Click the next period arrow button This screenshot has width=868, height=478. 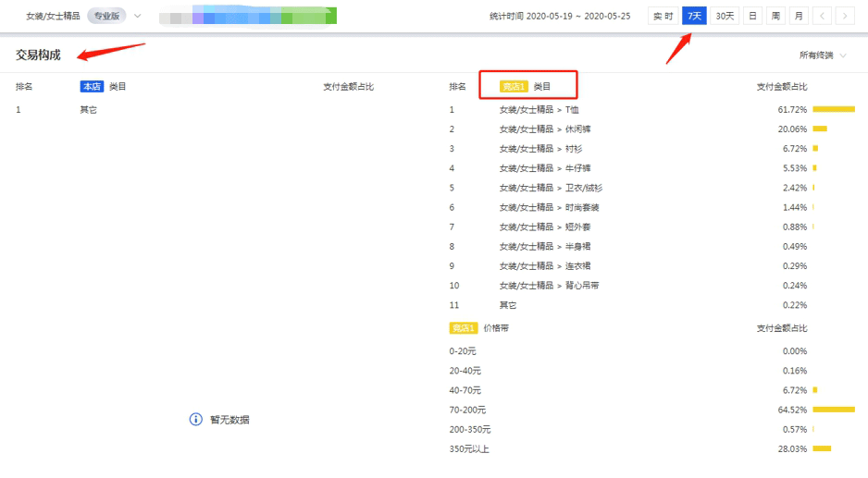coord(846,16)
